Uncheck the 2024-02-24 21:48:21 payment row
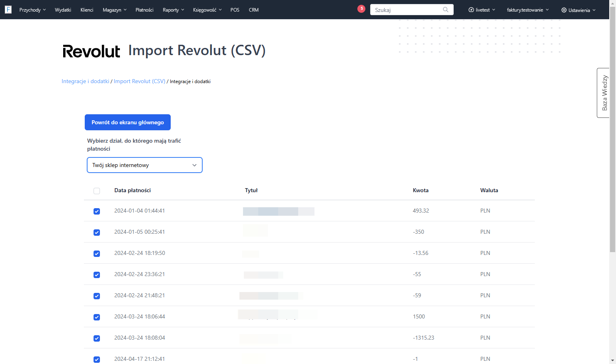 click(x=97, y=296)
